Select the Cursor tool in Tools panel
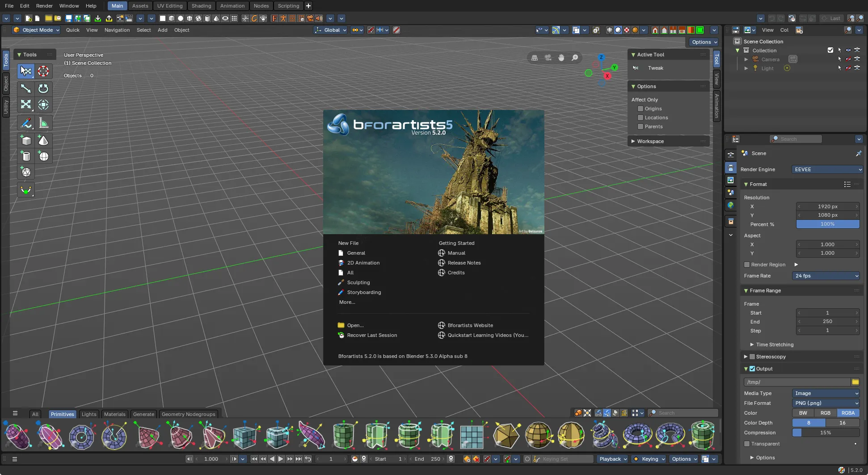Screen dimensions: 868x475 [x=43, y=71]
